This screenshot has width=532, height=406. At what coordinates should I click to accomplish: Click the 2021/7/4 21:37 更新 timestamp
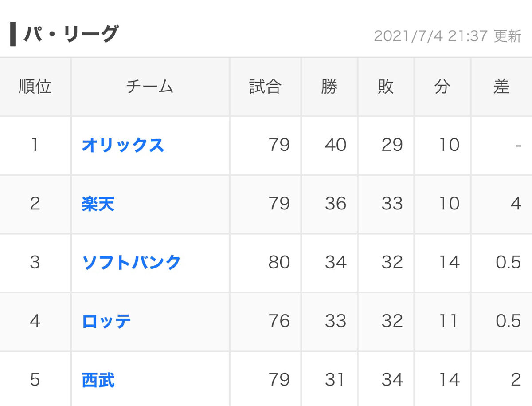coord(447,36)
